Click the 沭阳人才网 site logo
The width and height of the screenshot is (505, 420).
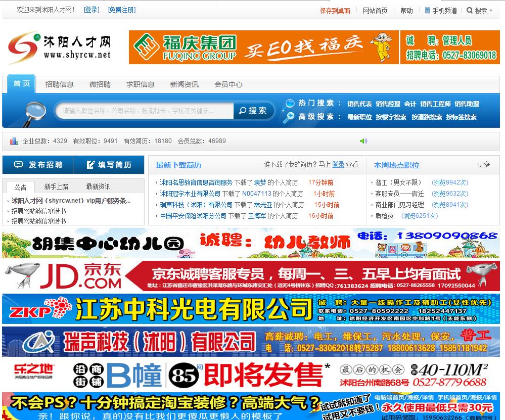click(60, 48)
